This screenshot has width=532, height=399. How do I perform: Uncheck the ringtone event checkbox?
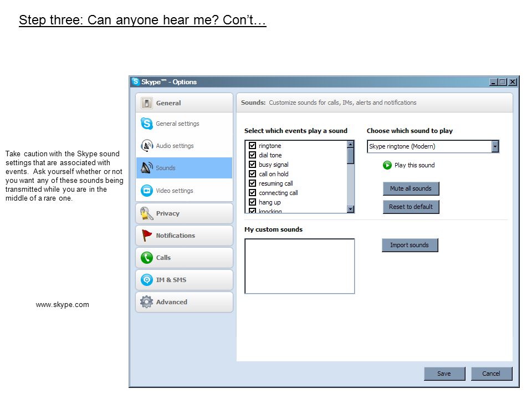point(253,146)
